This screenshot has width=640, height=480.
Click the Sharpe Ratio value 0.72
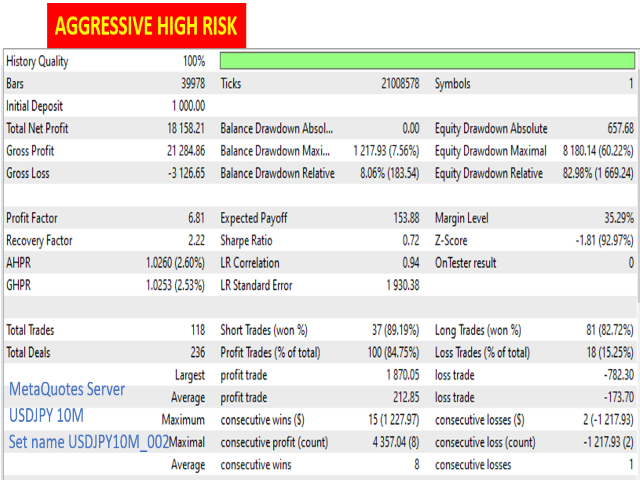[x=411, y=240]
